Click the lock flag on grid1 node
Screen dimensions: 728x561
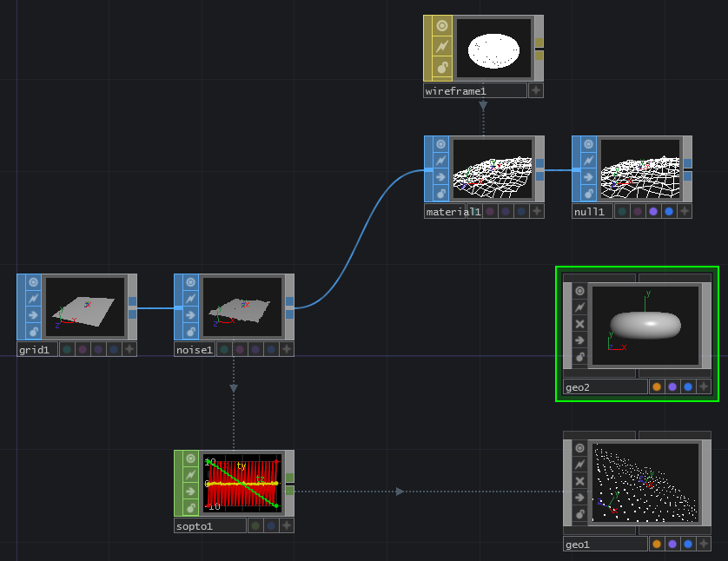(x=34, y=332)
